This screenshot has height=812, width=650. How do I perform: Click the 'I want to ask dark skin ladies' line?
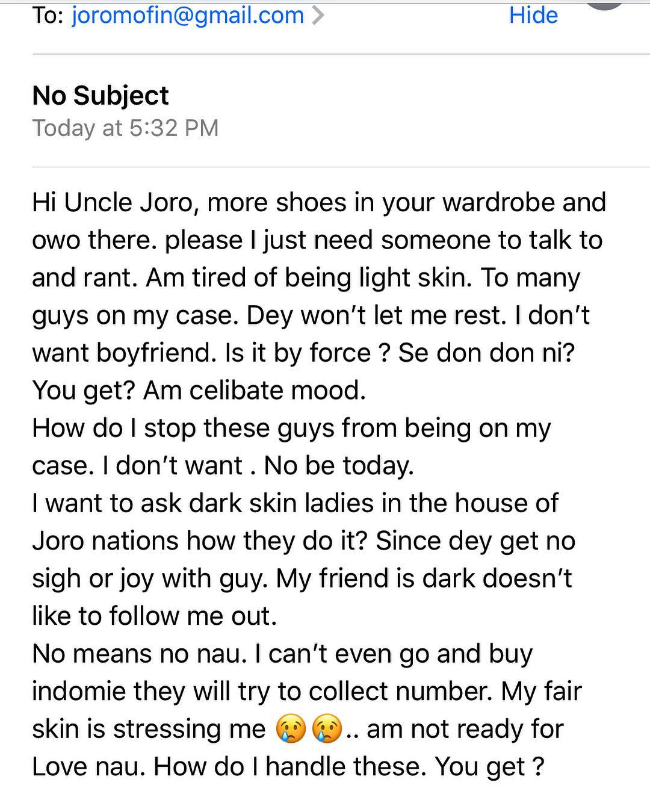[x=295, y=503]
